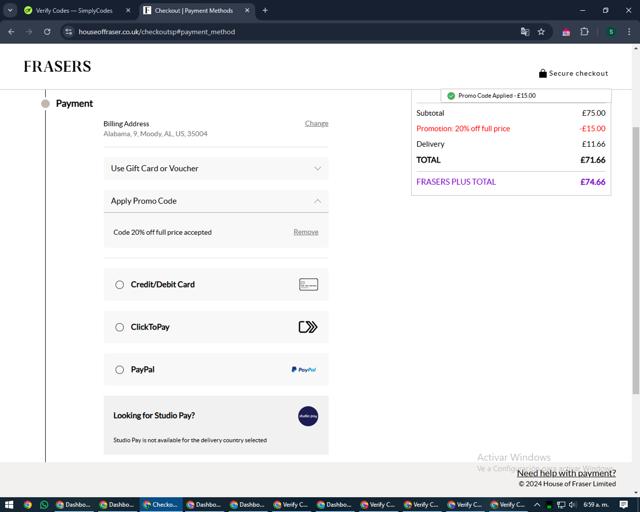Open the tab search dropdown
The width and height of the screenshot is (640, 512).
click(x=10, y=11)
